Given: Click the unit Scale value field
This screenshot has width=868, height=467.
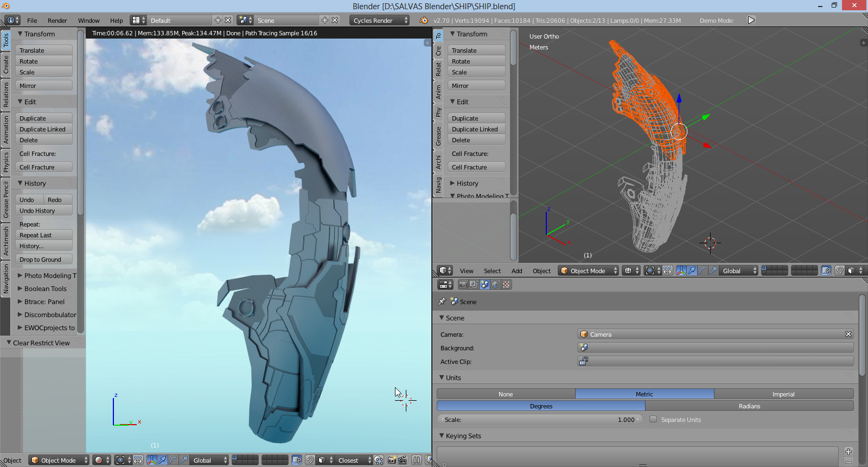Looking at the screenshot, I should tap(540, 420).
